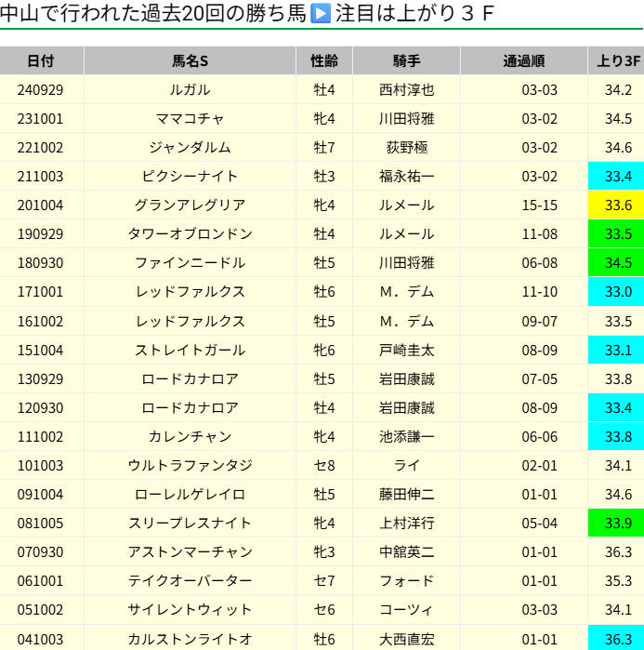The image size is (644, 650).
Task: Click the date cell 070930
Action: tap(40, 551)
